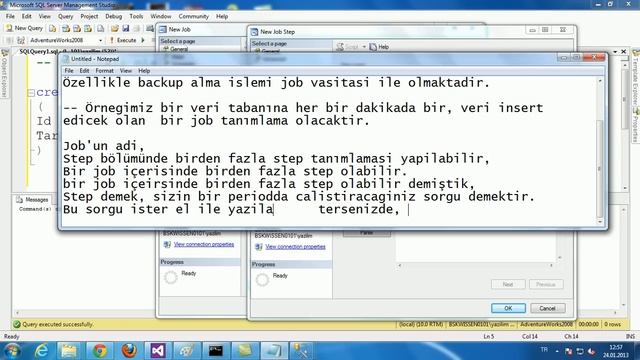This screenshot has height=360, width=640.
Task: Click the Open File folder icon in SSMS toolbar
Action: tap(115, 29)
